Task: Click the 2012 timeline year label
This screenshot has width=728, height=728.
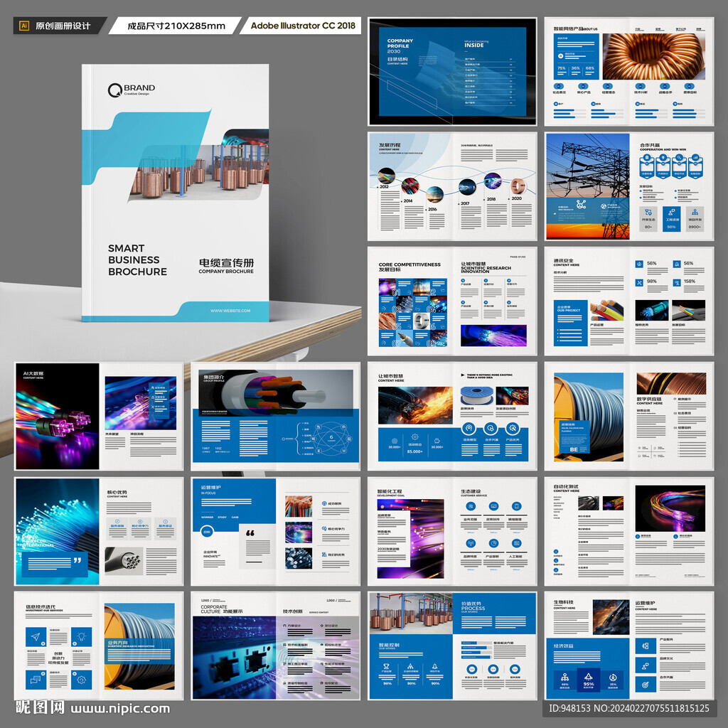Action: pos(383,187)
